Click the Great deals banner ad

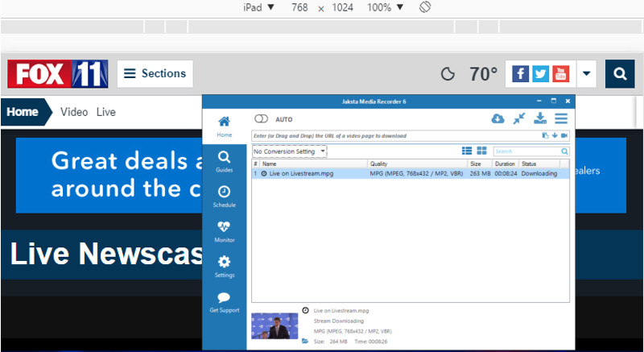109,176
